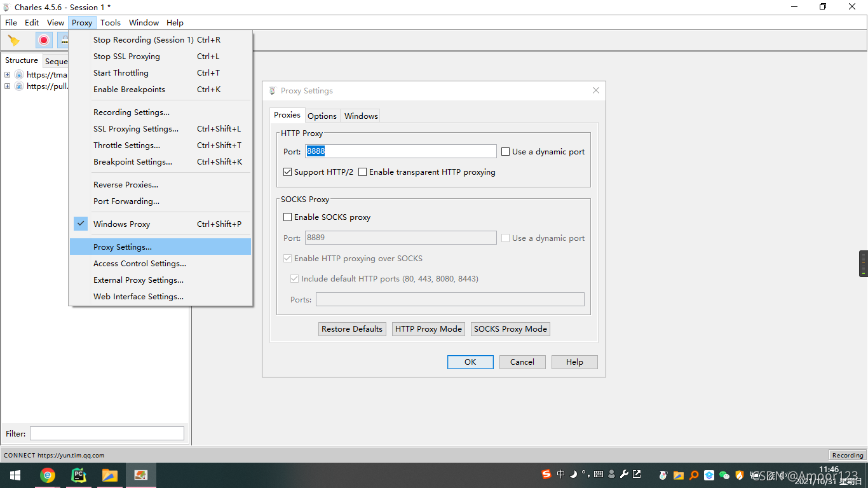This screenshot has width=868, height=488.
Task: Click the HTTP Proxy Mode button
Action: point(428,329)
